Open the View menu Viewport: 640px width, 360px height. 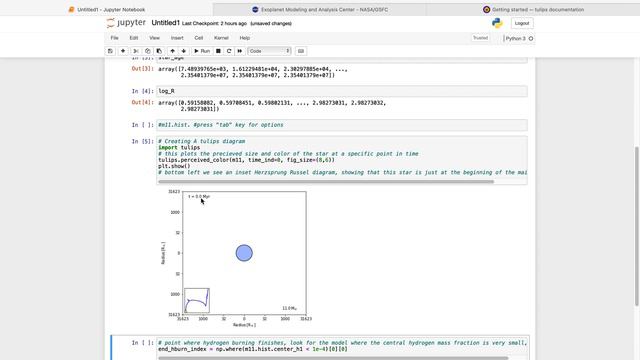[x=154, y=38]
